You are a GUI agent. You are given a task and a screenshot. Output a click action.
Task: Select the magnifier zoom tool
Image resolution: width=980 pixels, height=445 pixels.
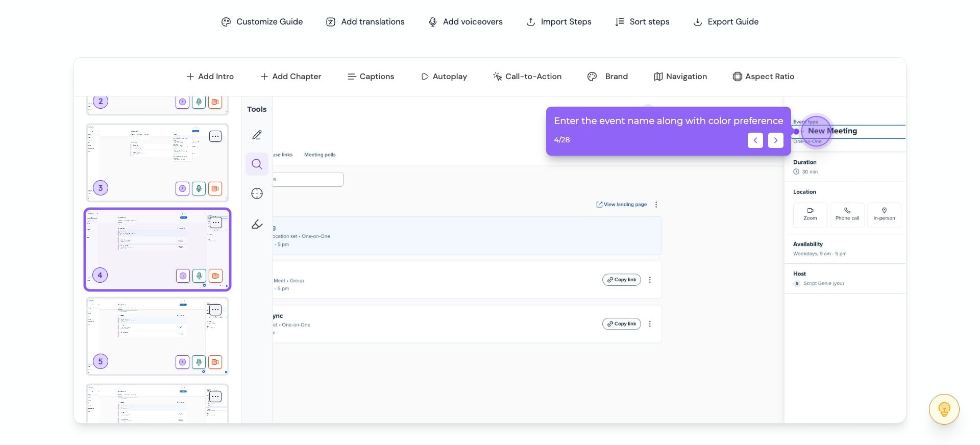(257, 164)
